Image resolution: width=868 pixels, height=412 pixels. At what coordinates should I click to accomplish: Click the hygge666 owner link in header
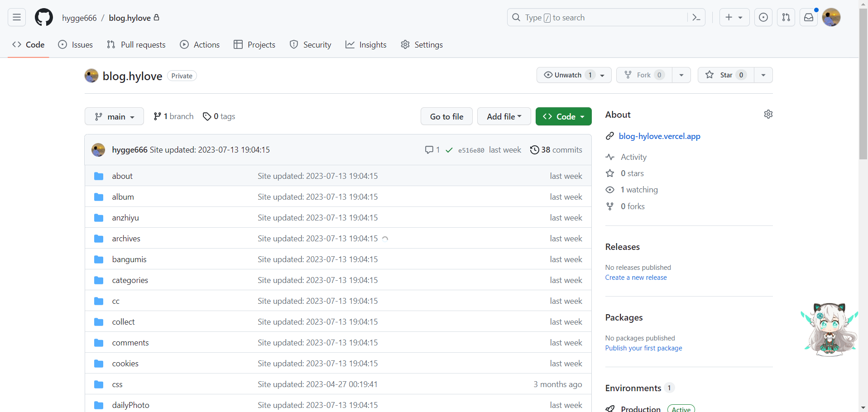click(79, 18)
